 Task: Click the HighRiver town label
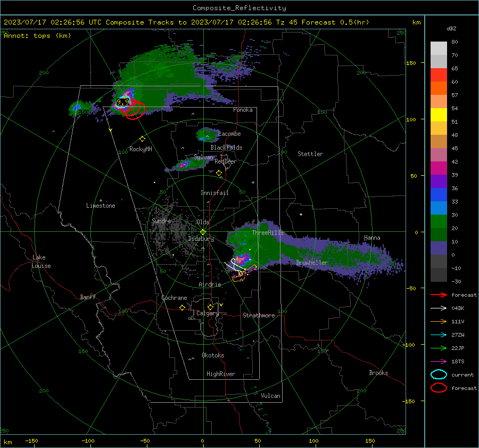point(221,374)
